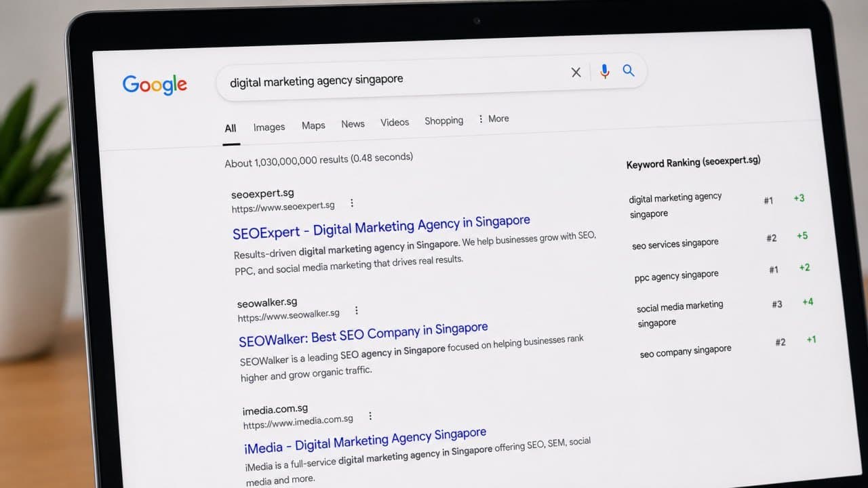Start voice search with microphone icon
The width and height of the screenshot is (868, 488).
tap(604, 71)
